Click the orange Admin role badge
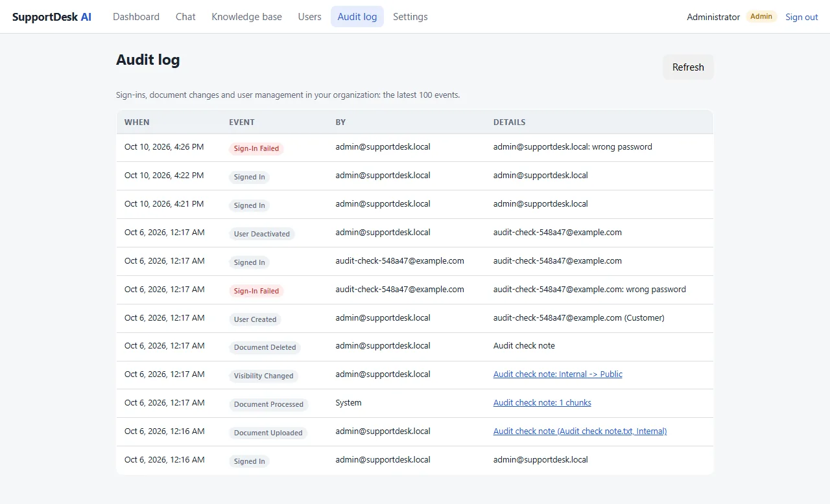 (x=761, y=17)
